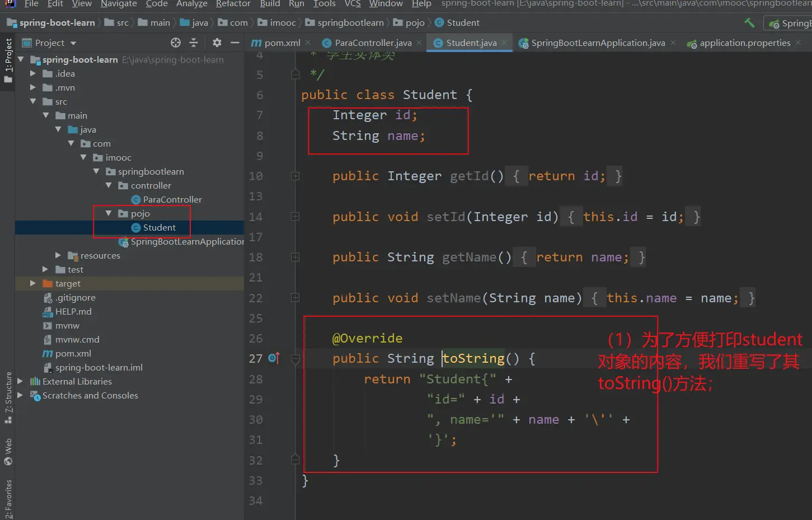The image size is (812, 520).
Task: Open the Favorites tool window
Action: (8, 498)
